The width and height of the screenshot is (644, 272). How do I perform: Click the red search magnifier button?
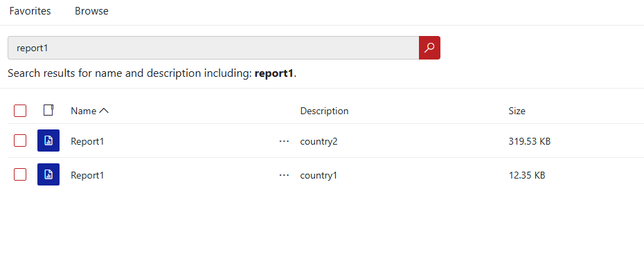point(429,48)
